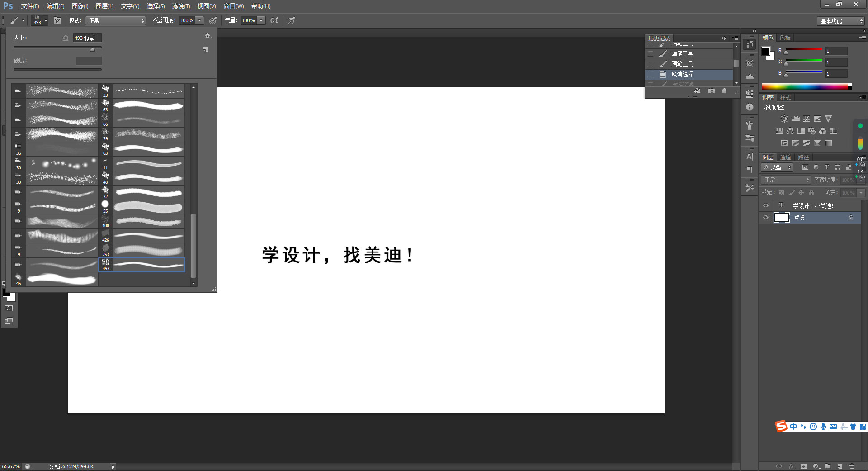Click the Black & White adjustment icon
The width and height of the screenshot is (868, 471).
click(801, 131)
